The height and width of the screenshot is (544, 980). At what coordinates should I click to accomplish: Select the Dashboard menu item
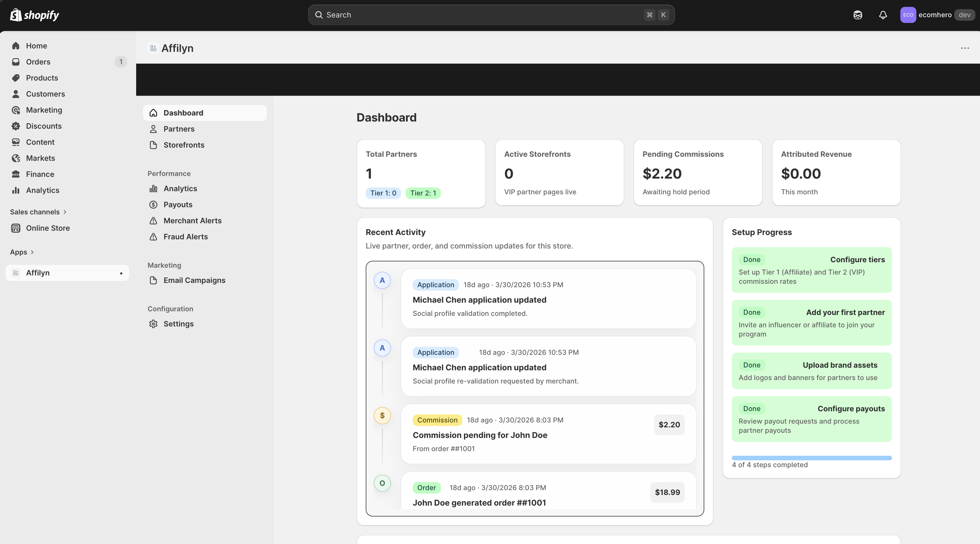pos(205,113)
